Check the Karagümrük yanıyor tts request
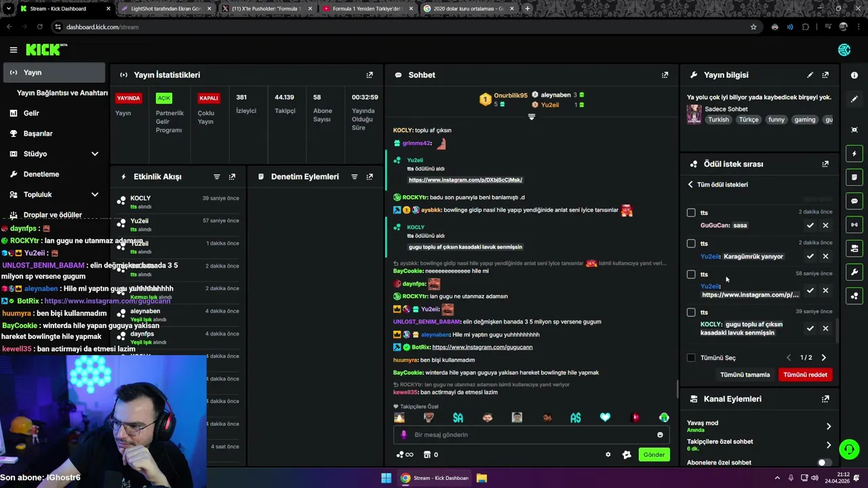Screen dimensions: 868x488 pos(691,243)
